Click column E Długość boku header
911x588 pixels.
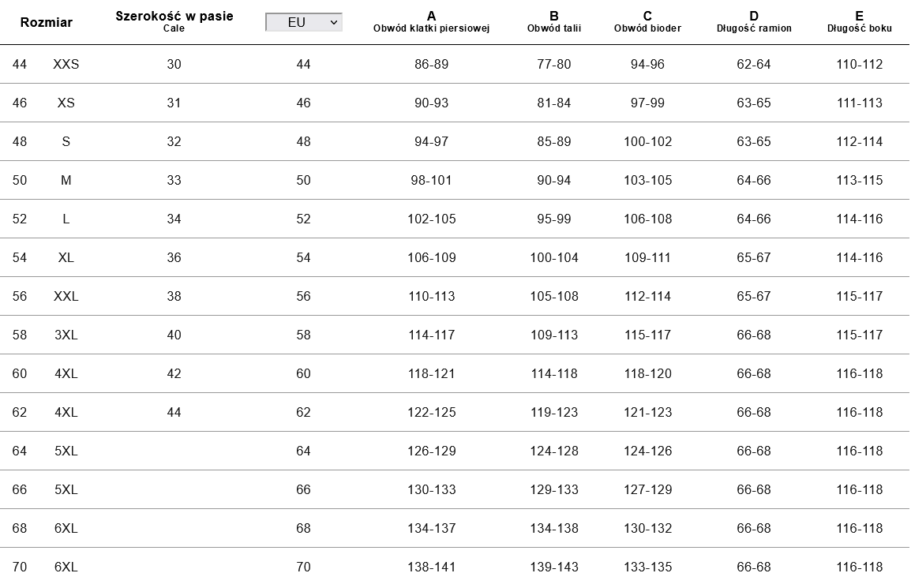(x=859, y=22)
